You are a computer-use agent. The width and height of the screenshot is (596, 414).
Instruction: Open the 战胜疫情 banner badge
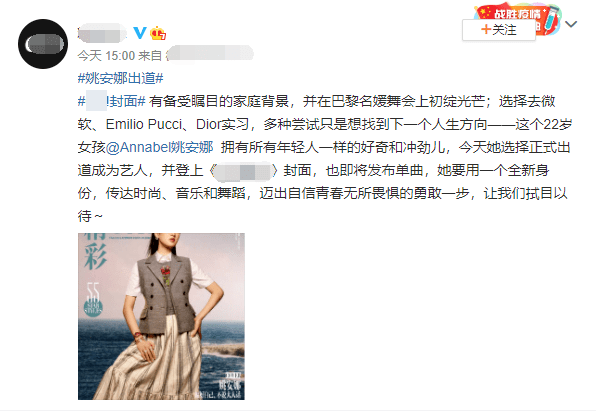click(x=518, y=19)
